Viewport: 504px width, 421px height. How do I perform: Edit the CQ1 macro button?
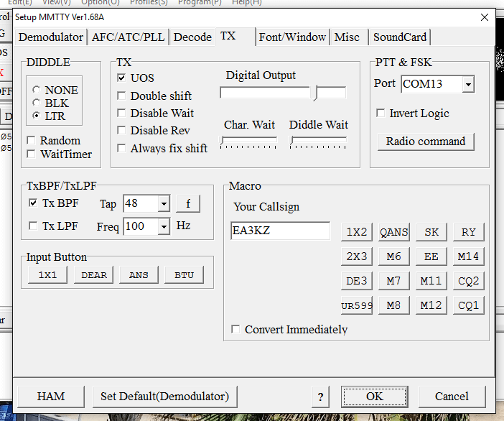468,305
